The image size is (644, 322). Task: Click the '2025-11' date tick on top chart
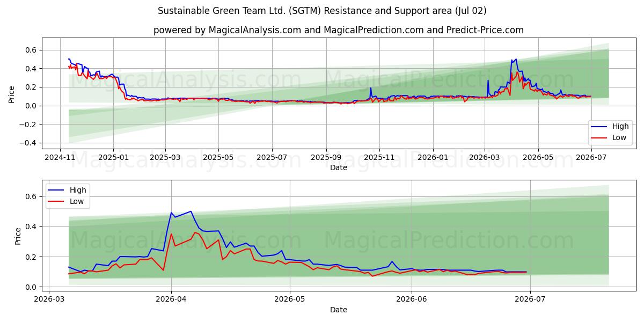[379, 157]
